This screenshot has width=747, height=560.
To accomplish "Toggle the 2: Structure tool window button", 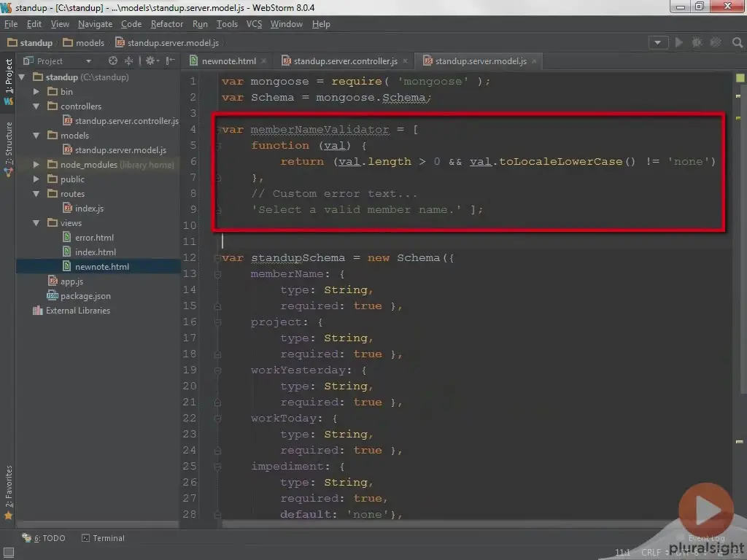I will point(9,149).
